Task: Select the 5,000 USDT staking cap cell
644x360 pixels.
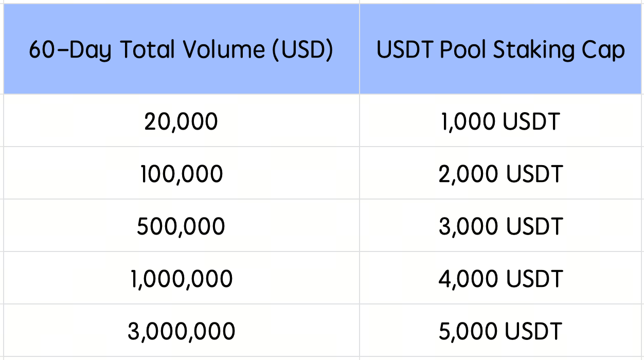Action: click(500, 331)
